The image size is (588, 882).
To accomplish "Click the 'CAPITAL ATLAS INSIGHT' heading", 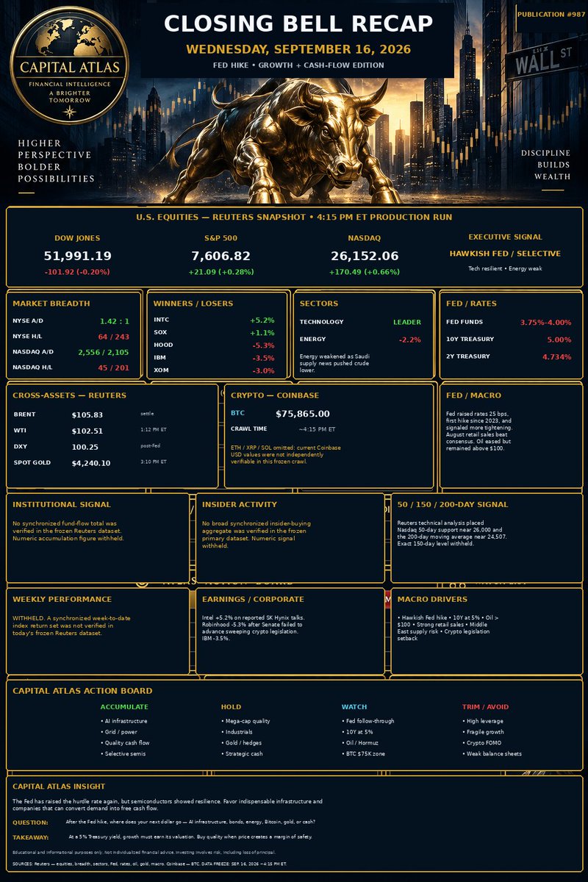I will tap(59, 786).
